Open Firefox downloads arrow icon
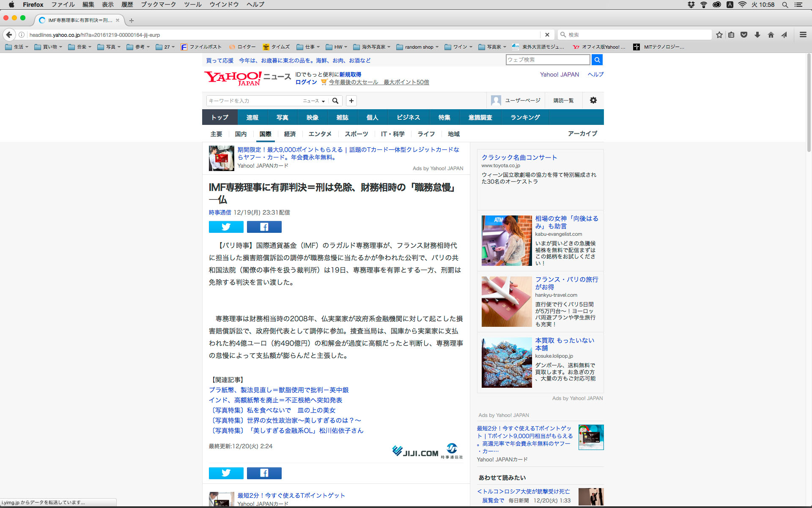Screen dimensions: 812x508 (x=757, y=35)
